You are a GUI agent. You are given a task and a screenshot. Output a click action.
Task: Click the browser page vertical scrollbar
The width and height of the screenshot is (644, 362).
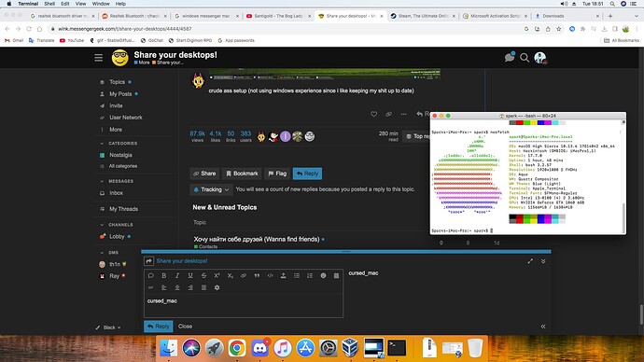click(x=641, y=314)
